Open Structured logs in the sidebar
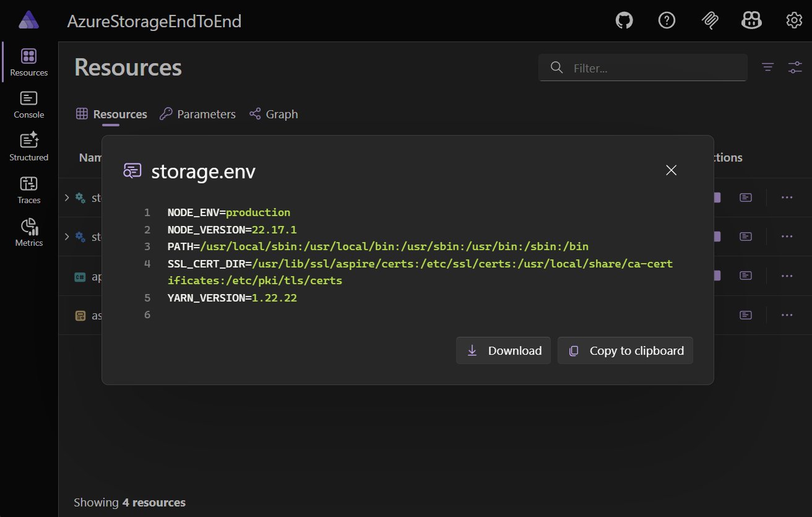Screen dimensions: 812x517 click(28, 146)
